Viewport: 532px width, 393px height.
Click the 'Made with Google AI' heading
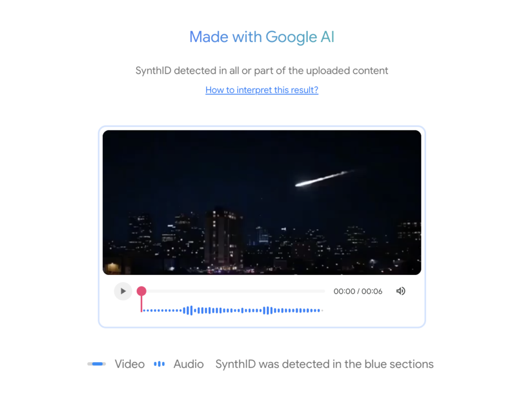(x=262, y=37)
